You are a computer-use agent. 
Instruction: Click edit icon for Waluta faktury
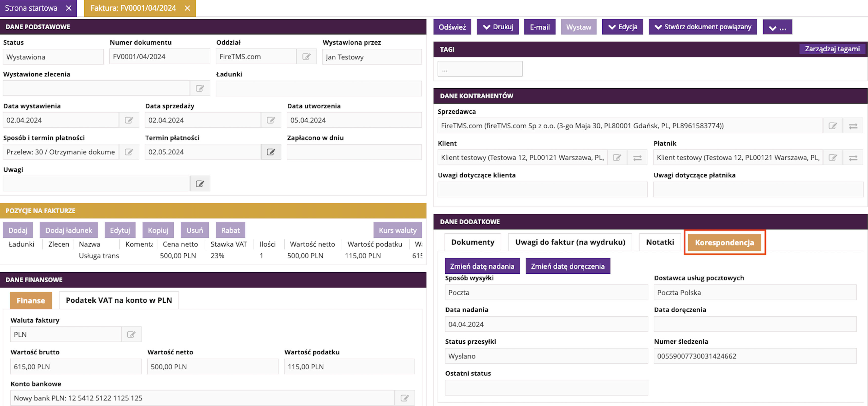[x=131, y=334]
